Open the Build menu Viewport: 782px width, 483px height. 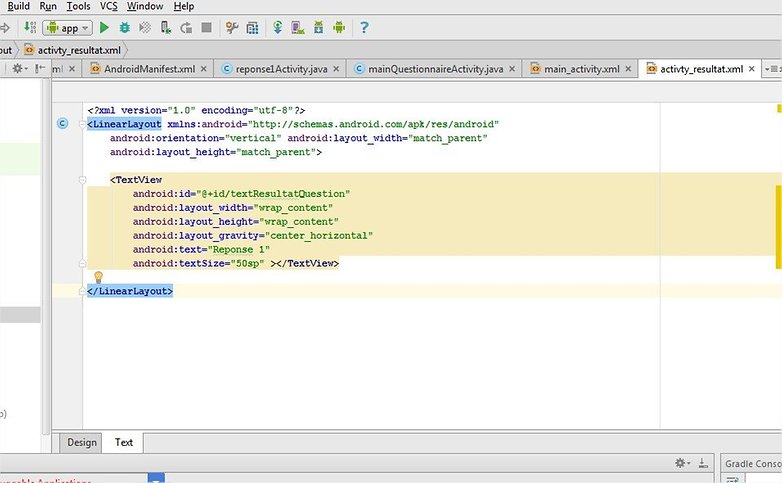pyautogui.click(x=18, y=6)
